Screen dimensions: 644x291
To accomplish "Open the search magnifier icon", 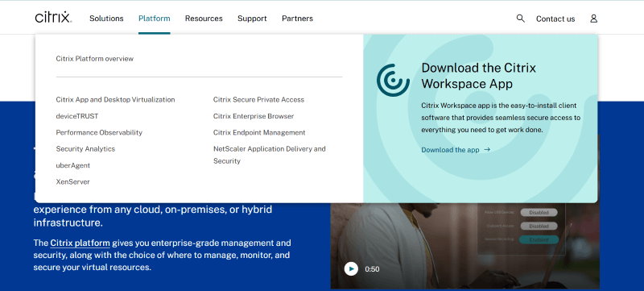I will (520, 18).
